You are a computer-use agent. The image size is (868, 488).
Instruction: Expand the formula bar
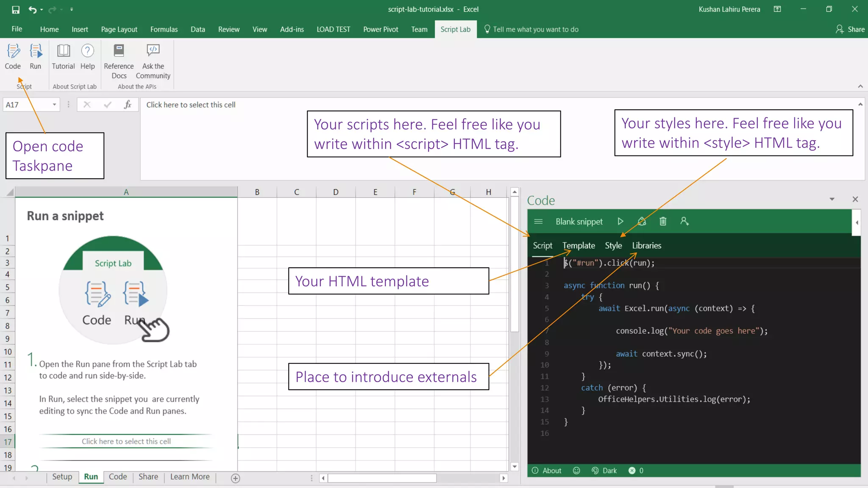pos(860,104)
